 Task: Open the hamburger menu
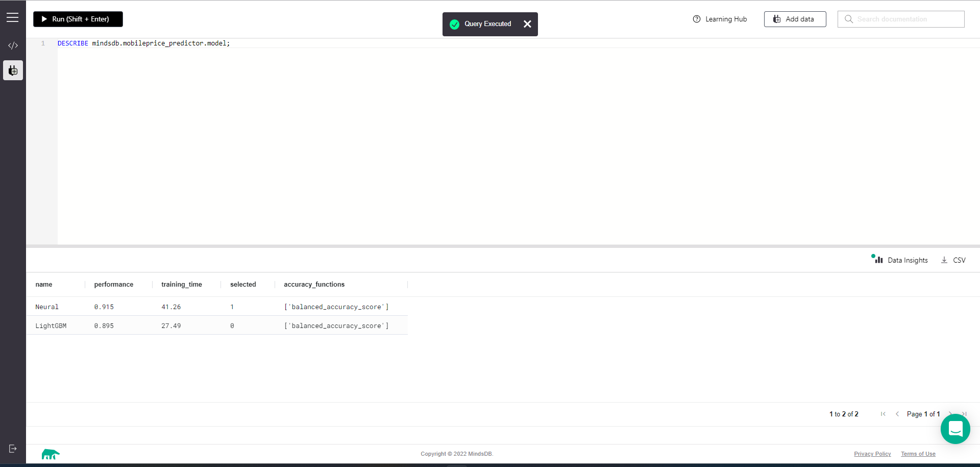pyautogui.click(x=13, y=18)
